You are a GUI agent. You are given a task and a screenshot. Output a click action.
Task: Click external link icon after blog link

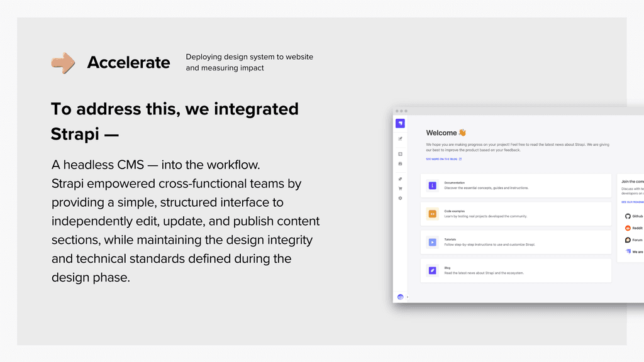[460, 159]
